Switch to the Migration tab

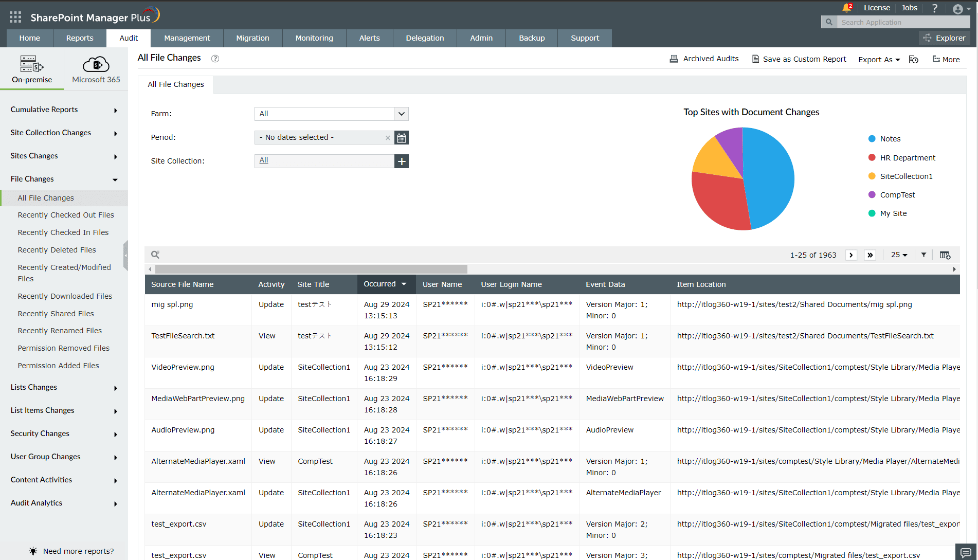pyautogui.click(x=252, y=38)
